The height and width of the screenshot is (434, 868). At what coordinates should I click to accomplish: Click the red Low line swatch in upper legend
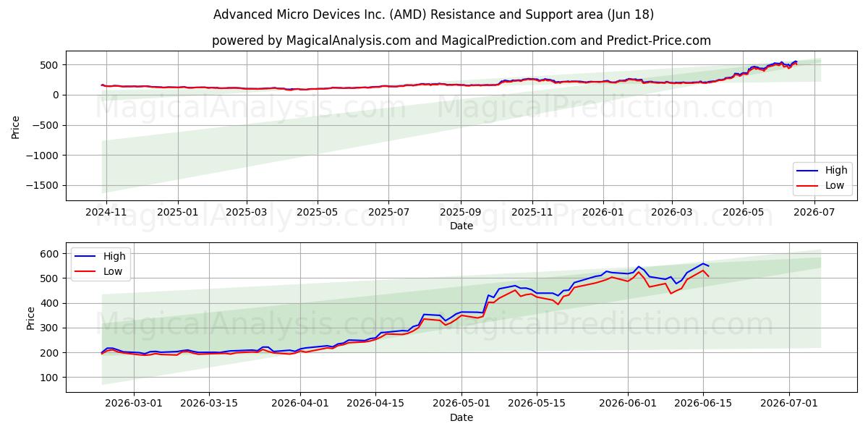pos(807,186)
